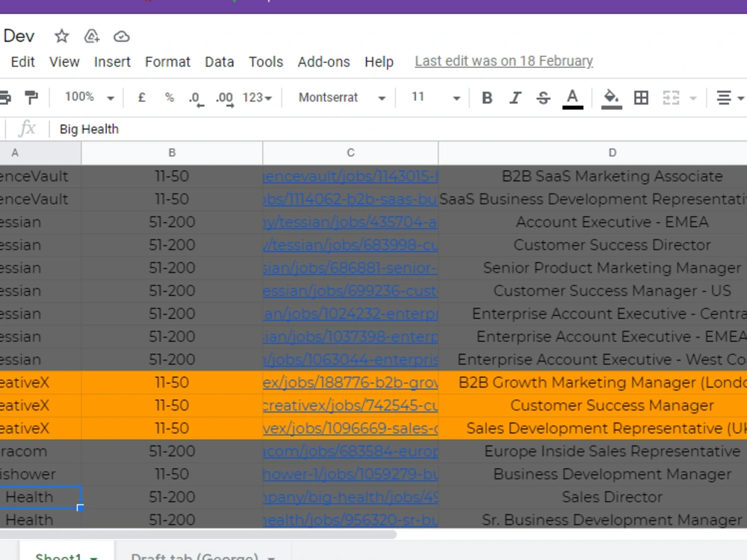747x560 pixels.
Task: Open the horizontal align menu
Action: coord(729,98)
